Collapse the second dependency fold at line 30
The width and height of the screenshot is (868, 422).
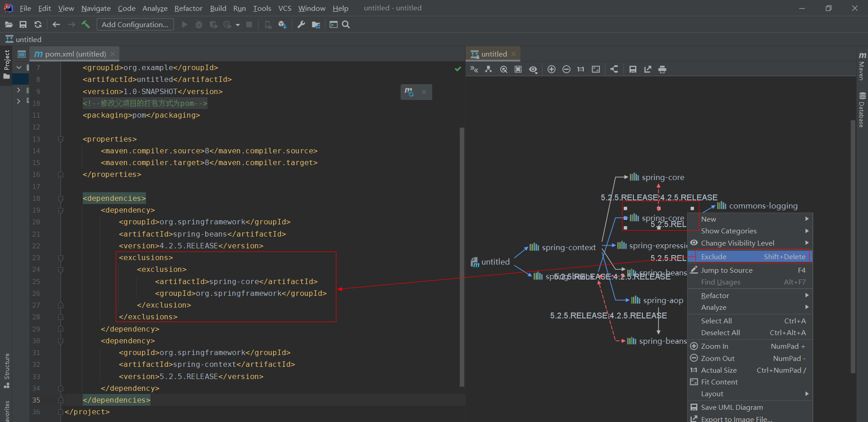[61, 341]
